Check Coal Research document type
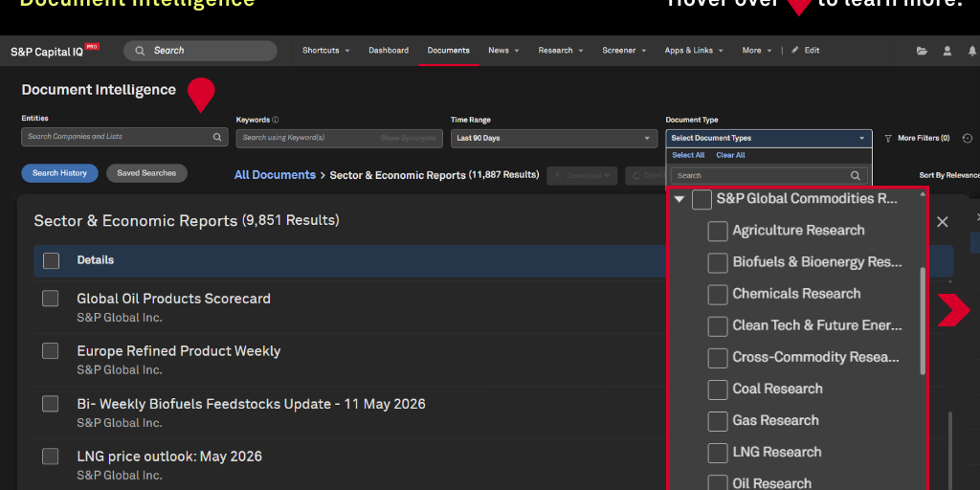Image resolution: width=980 pixels, height=490 pixels. [x=718, y=390]
